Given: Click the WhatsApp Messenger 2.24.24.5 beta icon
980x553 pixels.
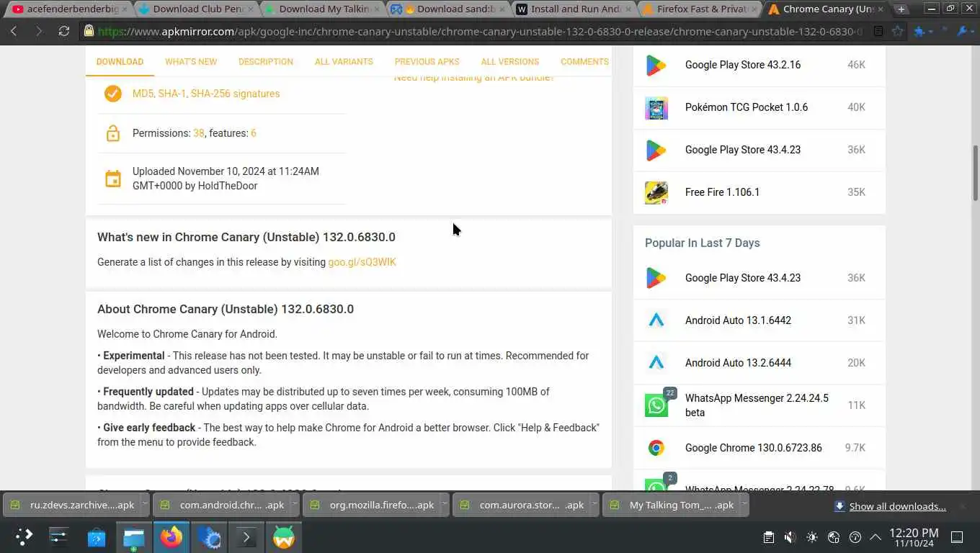Looking at the screenshot, I should pos(656,405).
